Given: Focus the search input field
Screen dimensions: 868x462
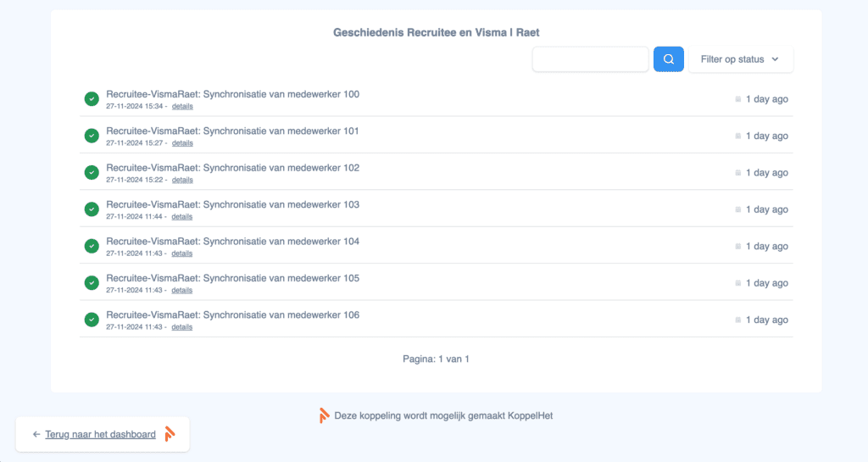Looking at the screenshot, I should click(590, 59).
